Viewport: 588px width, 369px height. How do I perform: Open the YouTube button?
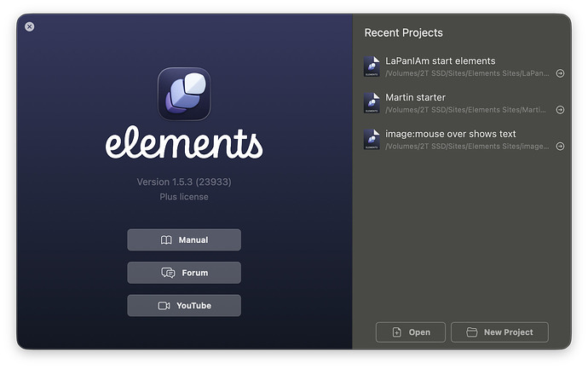(184, 306)
